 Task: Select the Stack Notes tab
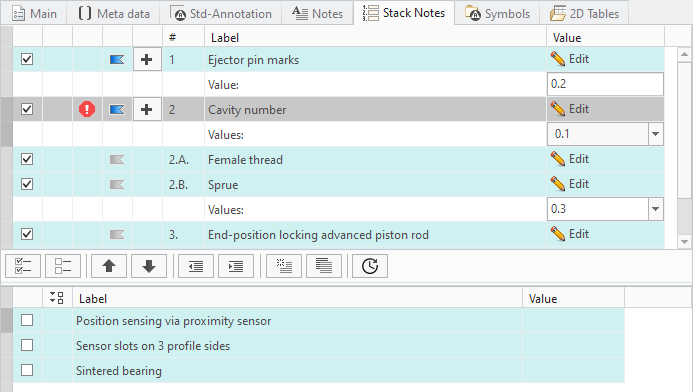pyautogui.click(x=404, y=13)
